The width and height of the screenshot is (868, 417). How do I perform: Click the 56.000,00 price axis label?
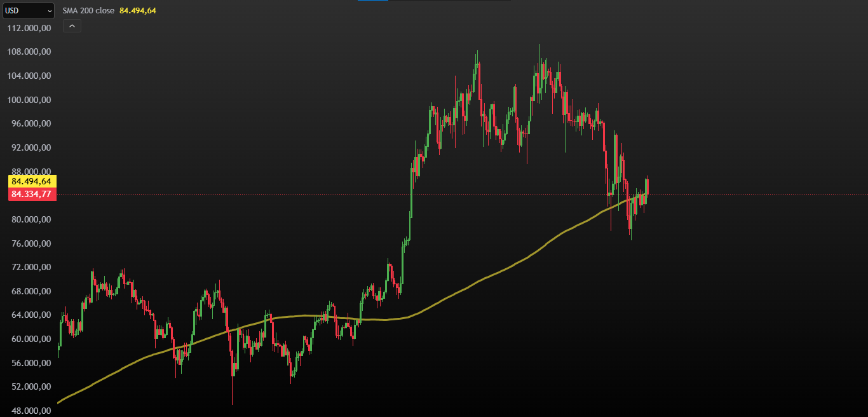(x=31, y=363)
